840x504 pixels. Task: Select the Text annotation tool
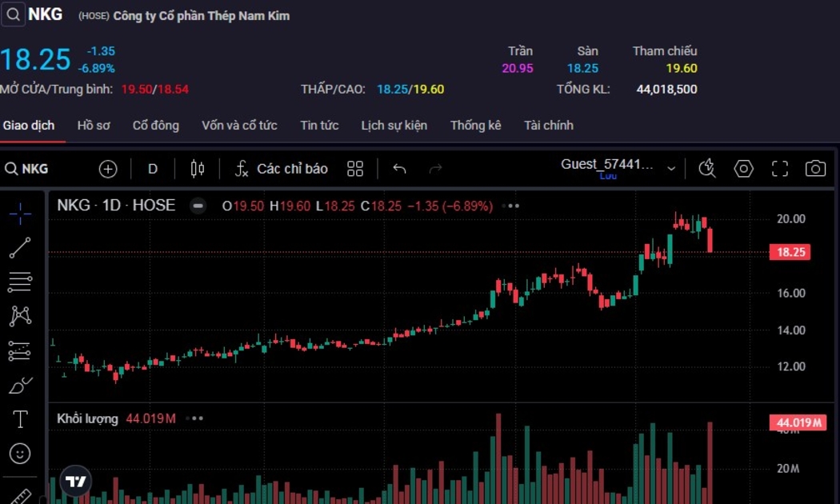(20, 419)
